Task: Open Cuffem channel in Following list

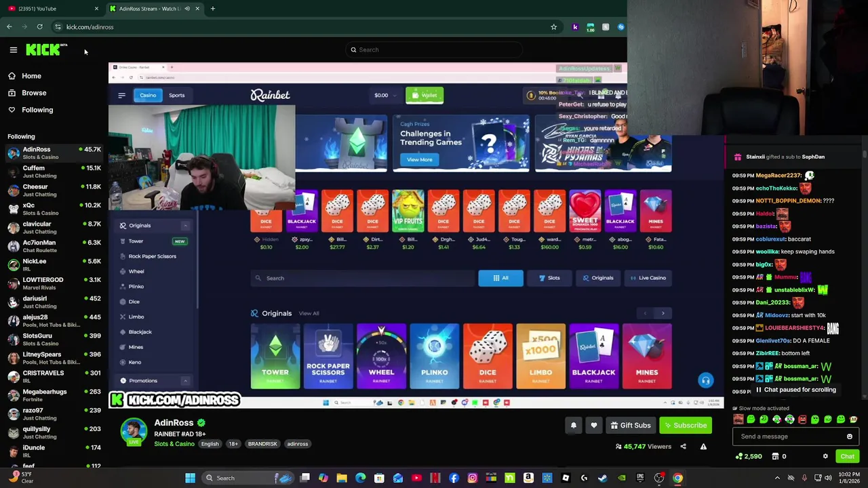Action: point(54,171)
